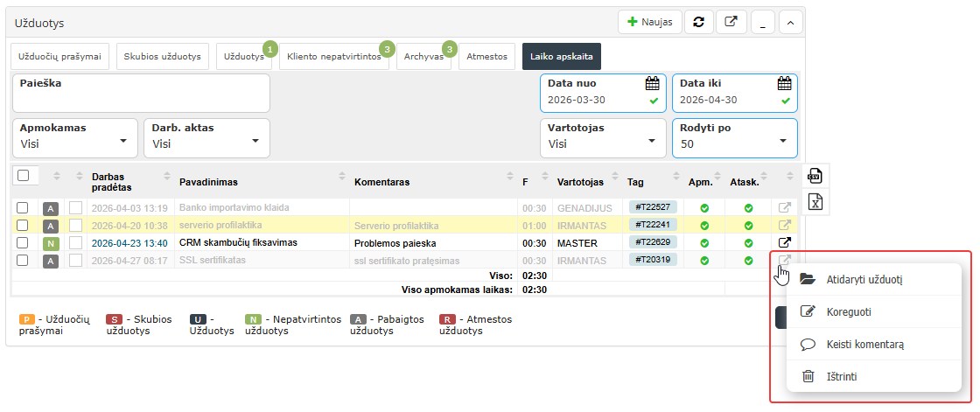Tick checkbox for serverio profilaktika row

(22, 225)
